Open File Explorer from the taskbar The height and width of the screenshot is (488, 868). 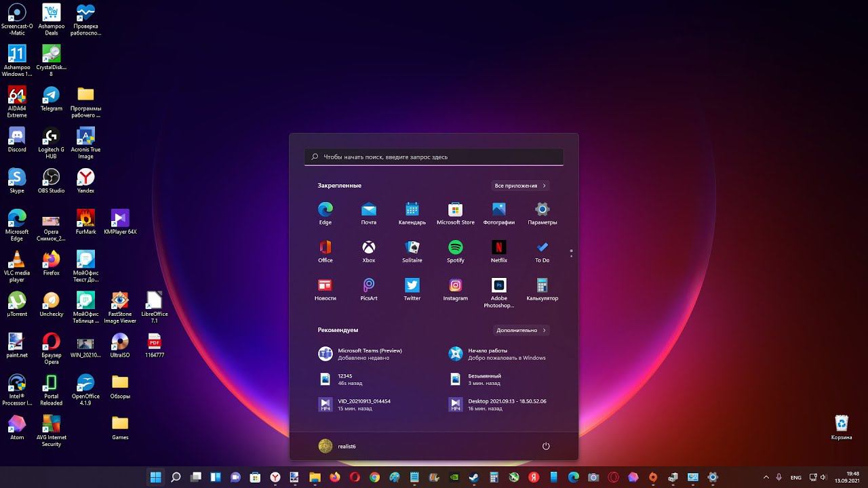(x=315, y=477)
